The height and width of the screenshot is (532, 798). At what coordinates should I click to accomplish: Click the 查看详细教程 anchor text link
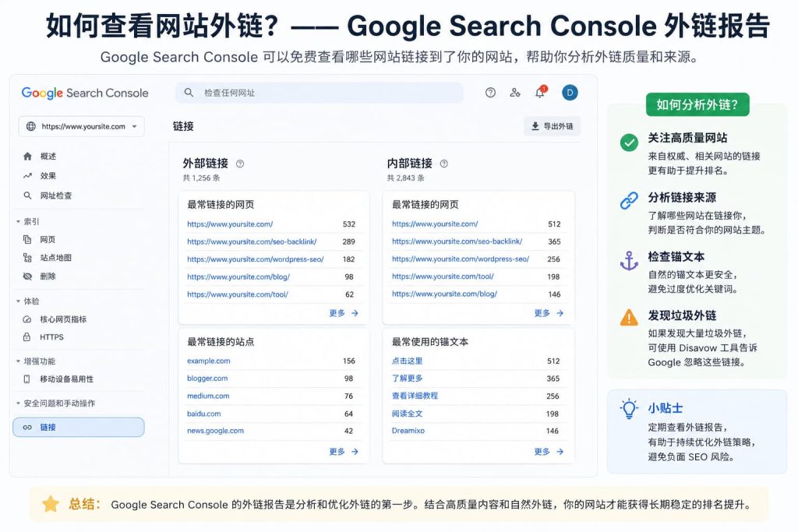(415, 396)
